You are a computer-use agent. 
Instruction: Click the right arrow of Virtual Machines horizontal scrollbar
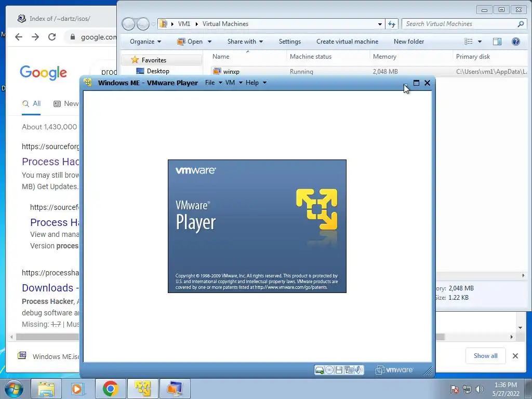(523, 275)
